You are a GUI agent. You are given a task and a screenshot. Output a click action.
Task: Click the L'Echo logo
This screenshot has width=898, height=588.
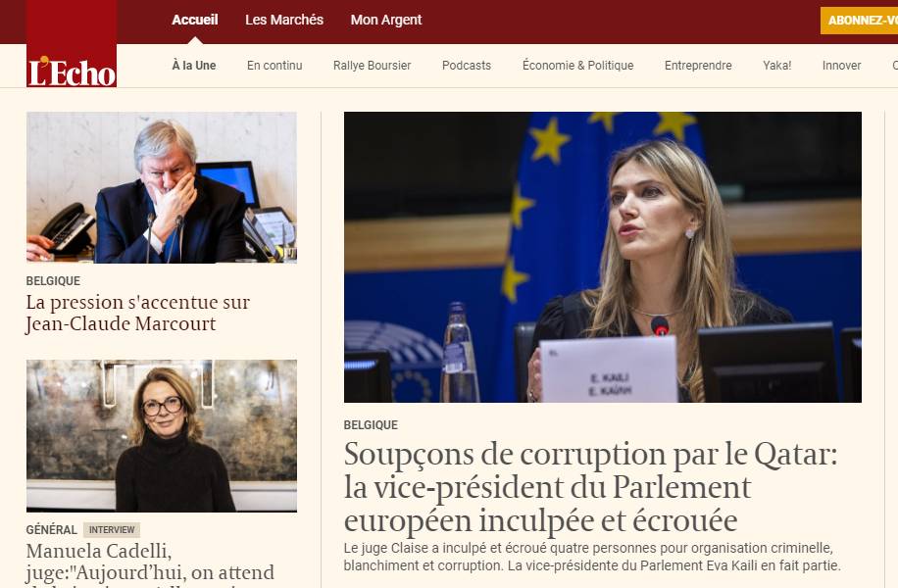pyautogui.click(x=72, y=43)
